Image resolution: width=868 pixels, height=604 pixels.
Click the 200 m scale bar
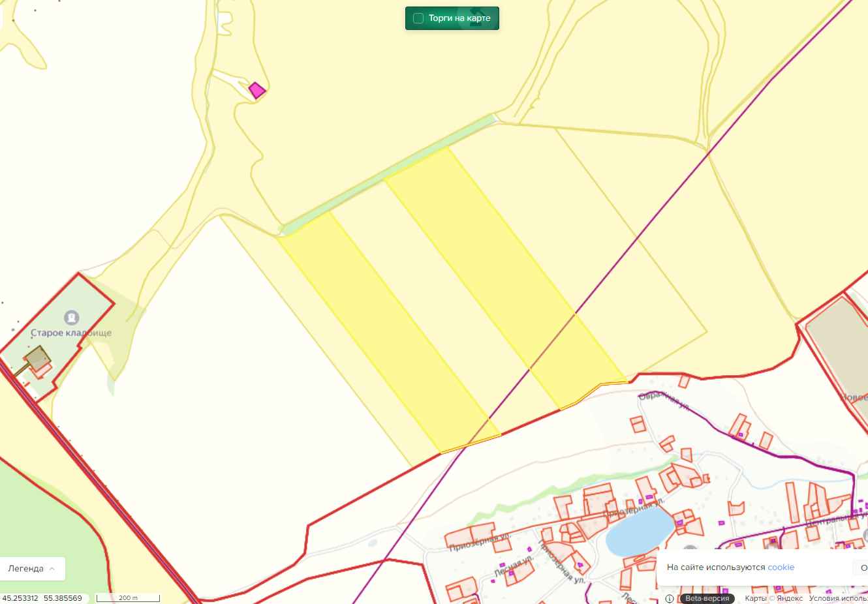128,598
